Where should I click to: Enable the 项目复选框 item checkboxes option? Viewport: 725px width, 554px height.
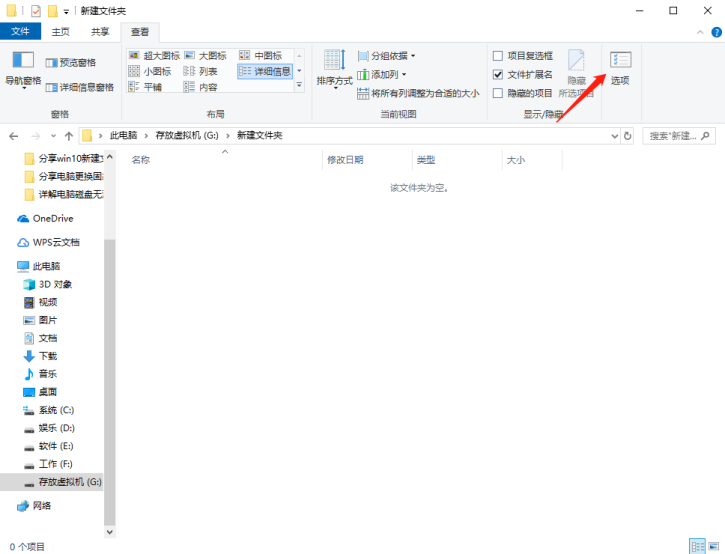pos(498,56)
